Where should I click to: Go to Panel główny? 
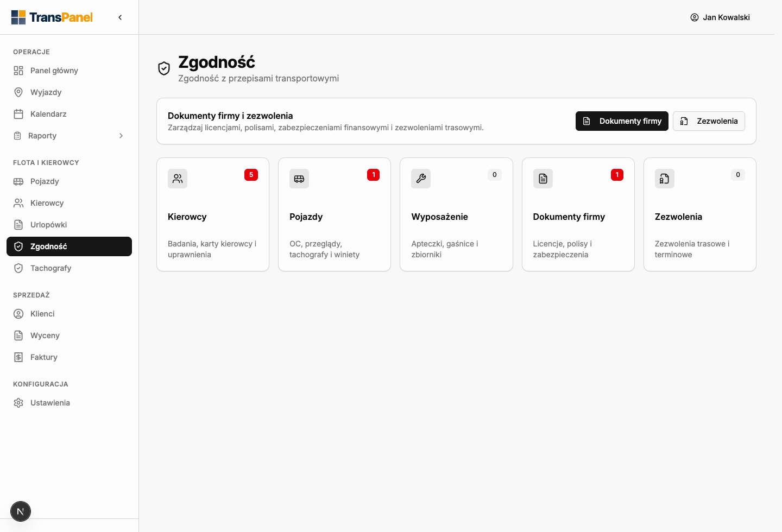pyautogui.click(x=69, y=71)
